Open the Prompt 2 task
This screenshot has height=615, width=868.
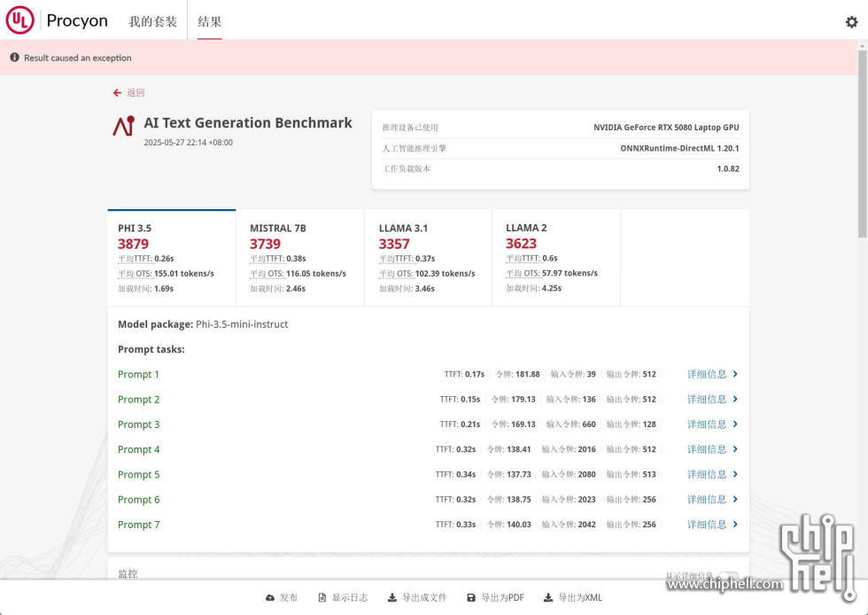[138, 399]
